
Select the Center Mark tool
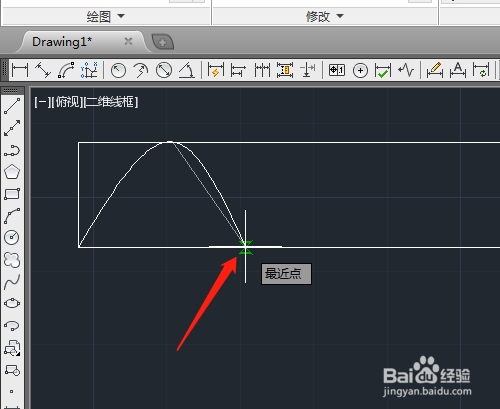(360, 70)
